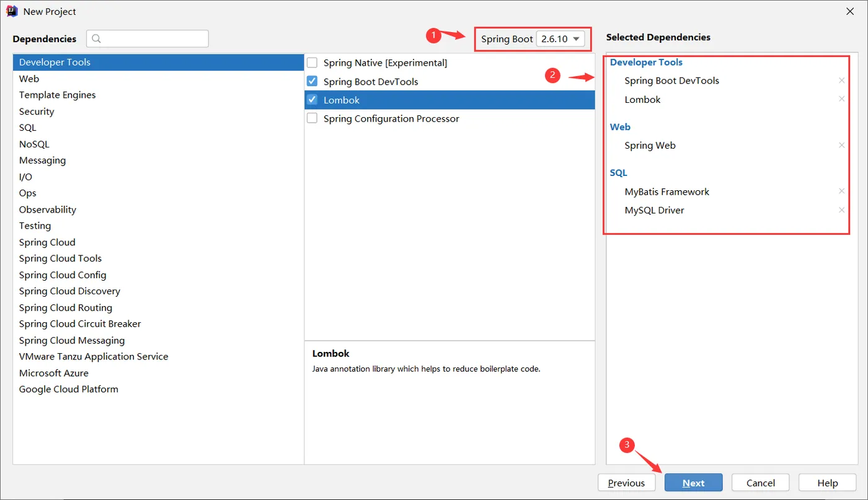Select the Developer Tools category
868x500 pixels.
[x=158, y=62]
